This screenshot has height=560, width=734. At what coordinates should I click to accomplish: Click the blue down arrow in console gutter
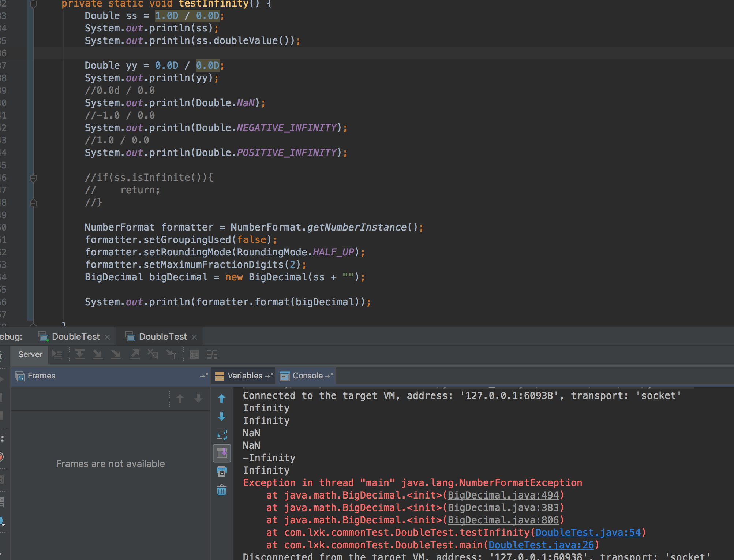(222, 417)
